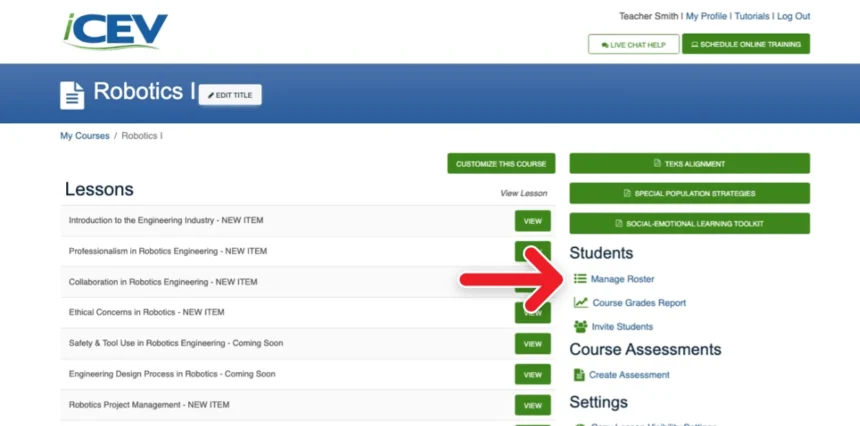860x426 pixels.
Task: Click the iCEV logo
Action: click(x=114, y=32)
